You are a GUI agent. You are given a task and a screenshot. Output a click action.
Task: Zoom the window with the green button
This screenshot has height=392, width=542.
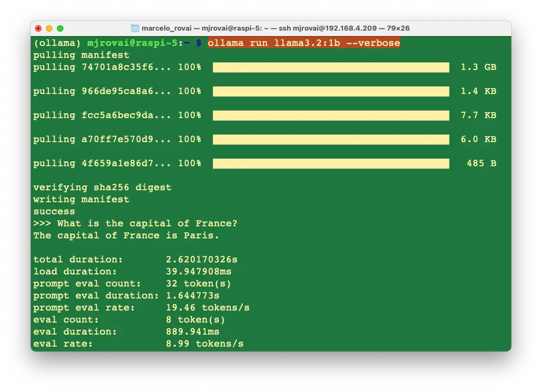point(60,28)
